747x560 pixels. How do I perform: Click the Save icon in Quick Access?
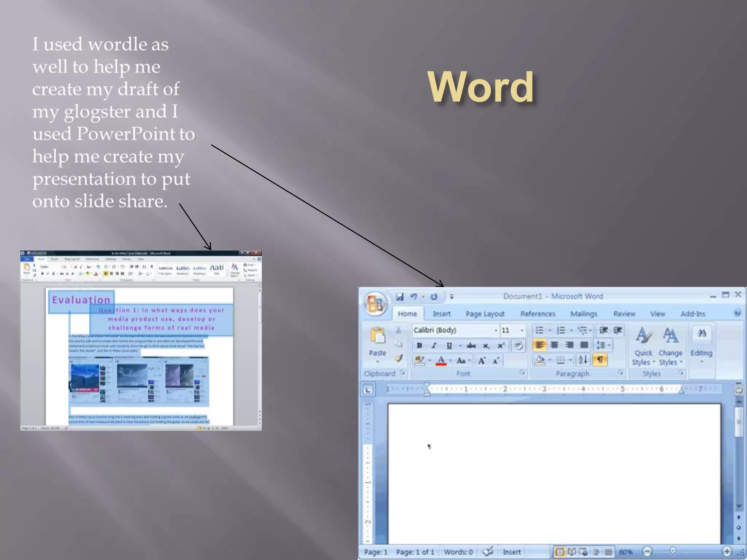pos(400,297)
